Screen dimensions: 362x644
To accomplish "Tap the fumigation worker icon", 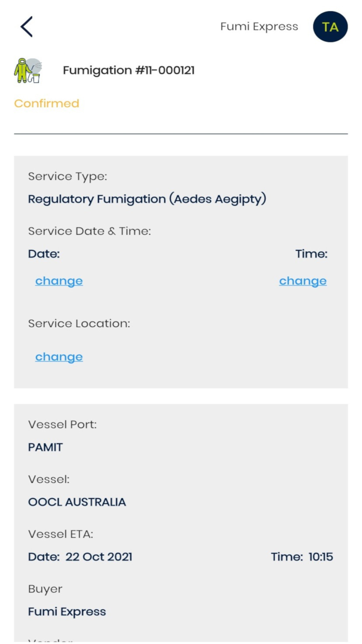I will [x=28, y=70].
